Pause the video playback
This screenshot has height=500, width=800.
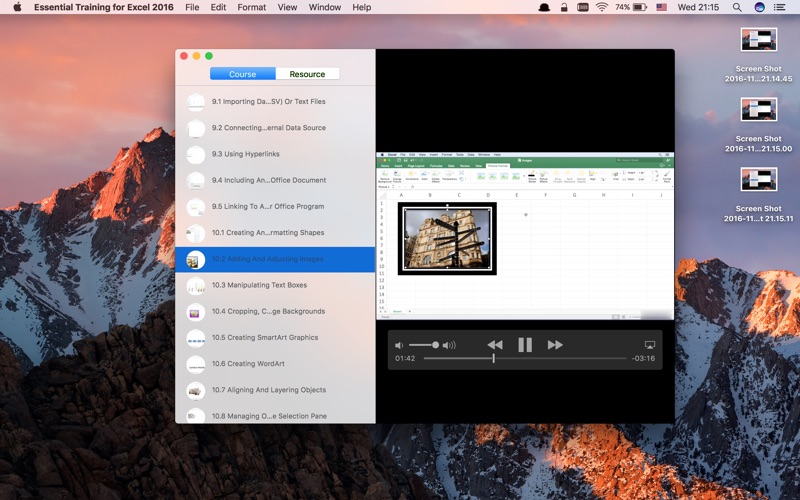pyautogui.click(x=525, y=345)
